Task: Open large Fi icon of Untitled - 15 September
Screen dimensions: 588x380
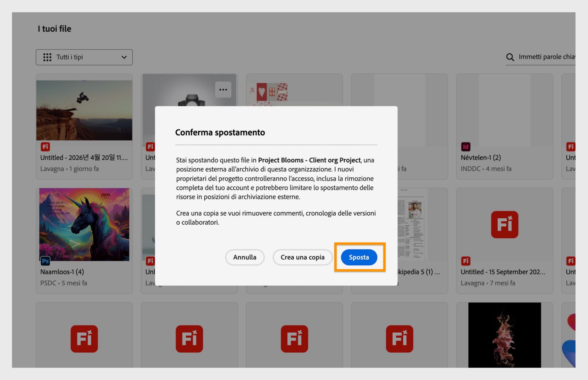Action: coord(505,225)
